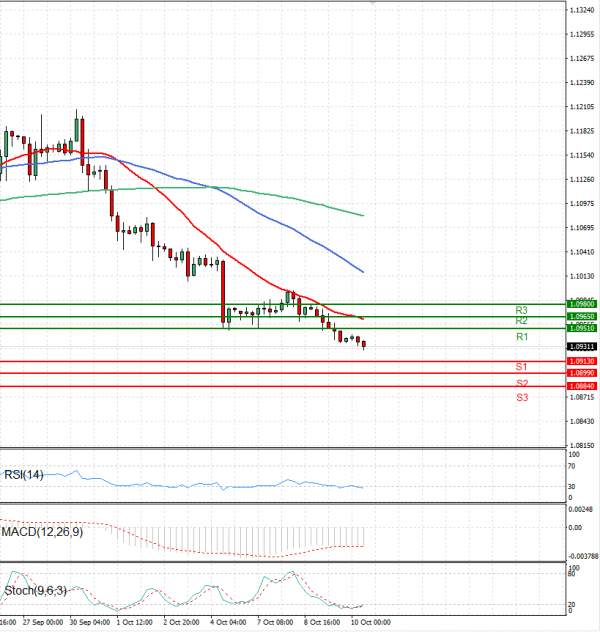Click the R3 resistance label

pyautogui.click(x=521, y=310)
